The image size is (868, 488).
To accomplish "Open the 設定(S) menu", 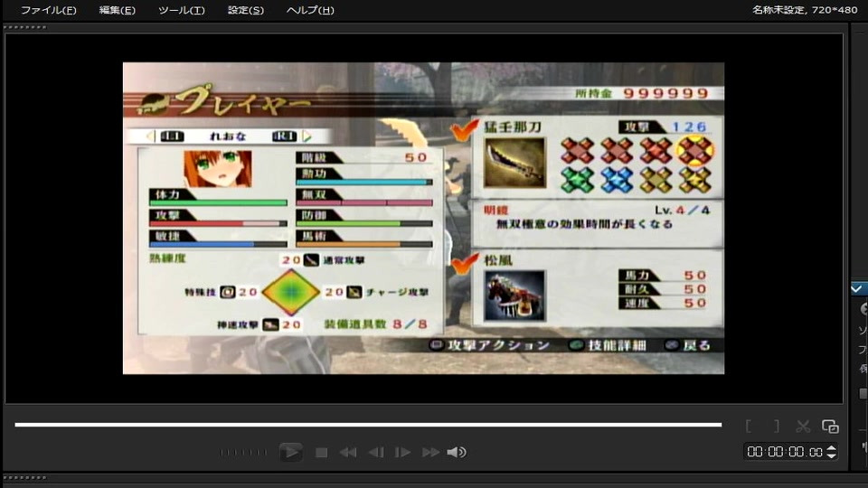I will 246,10.
